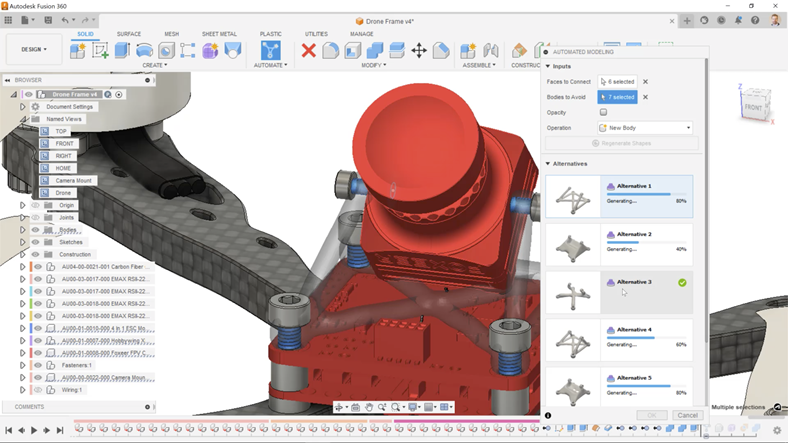Expand the Fasteners:1 tree node

[22, 365]
